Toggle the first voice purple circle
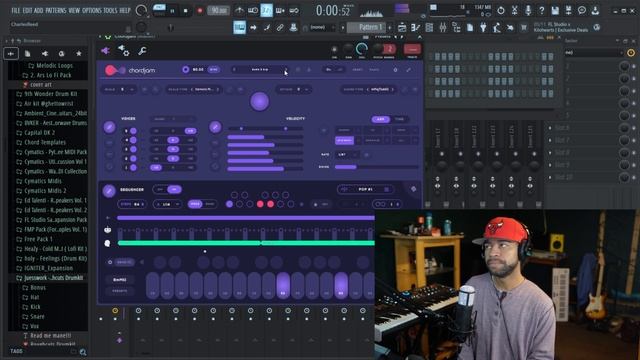Viewport: 640px width, 360px height. pos(133,131)
